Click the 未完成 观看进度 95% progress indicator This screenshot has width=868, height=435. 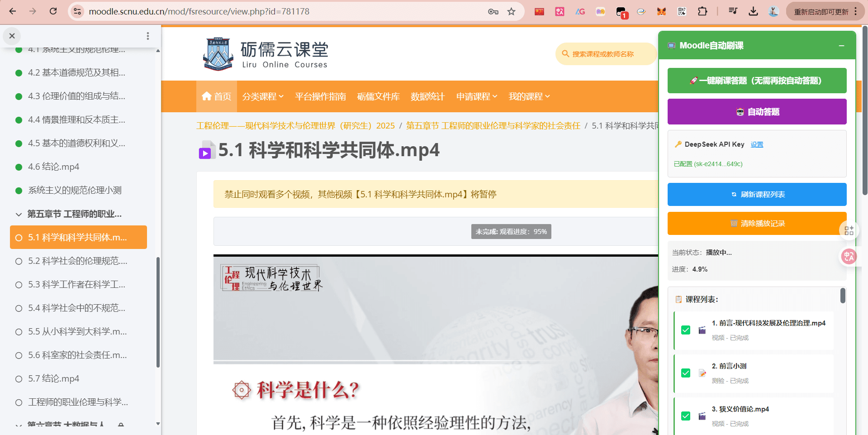click(x=511, y=231)
